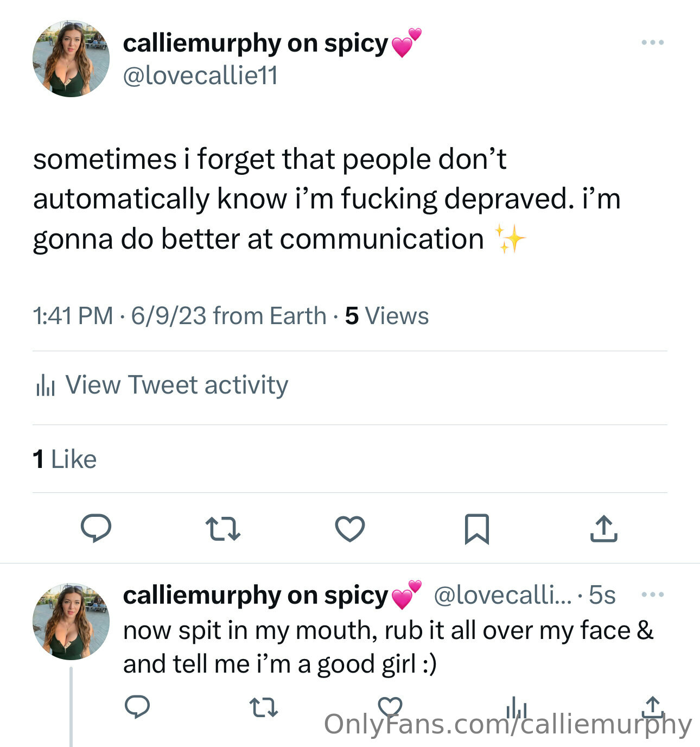Share the main tweet
This screenshot has width=700, height=747.
(603, 528)
